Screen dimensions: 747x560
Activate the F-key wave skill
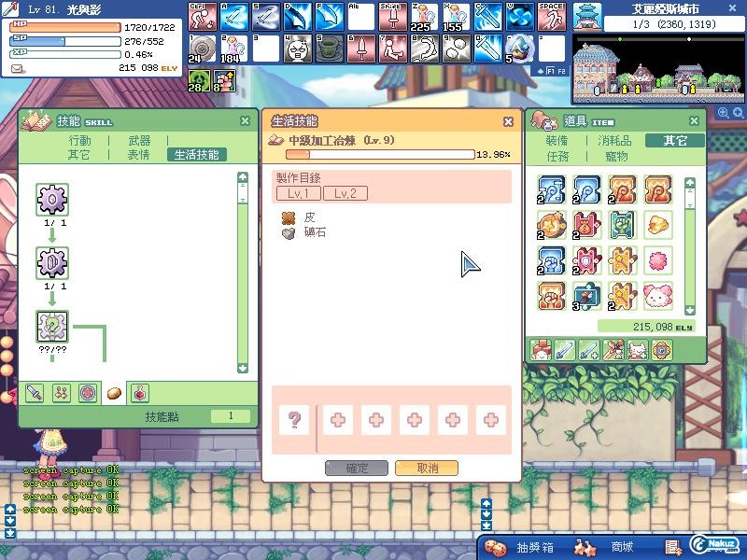[330, 17]
